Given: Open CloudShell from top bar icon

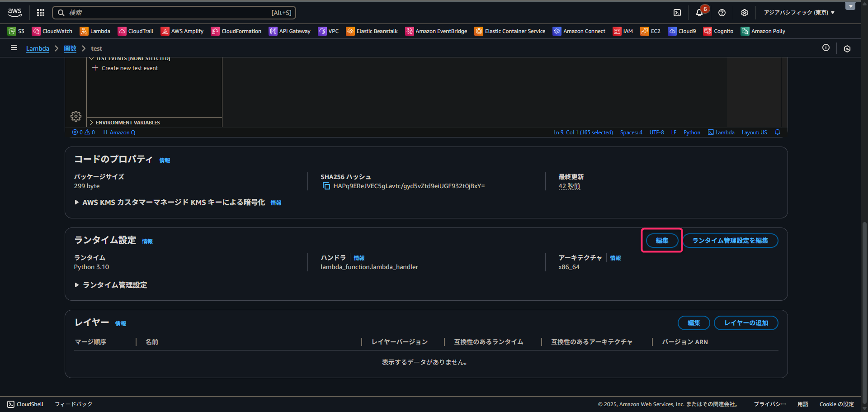Looking at the screenshot, I should (677, 13).
